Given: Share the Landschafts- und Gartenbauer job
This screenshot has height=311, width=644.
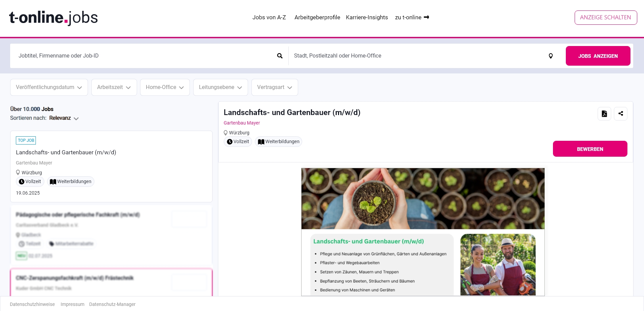Looking at the screenshot, I should click(x=621, y=114).
